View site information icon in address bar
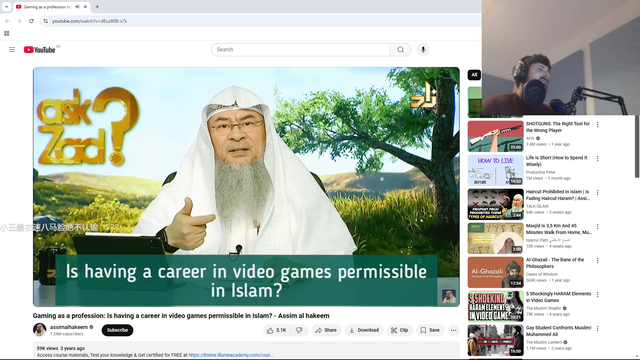This screenshot has height=360, width=640. tap(46, 21)
